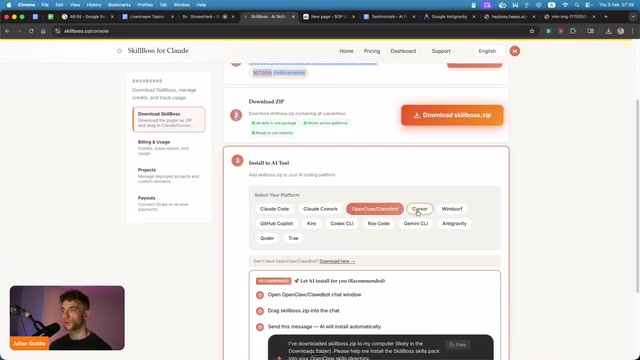This screenshot has width=640, height=360.
Task: Open the macOS Control Center icon
Action: (x=588, y=5)
